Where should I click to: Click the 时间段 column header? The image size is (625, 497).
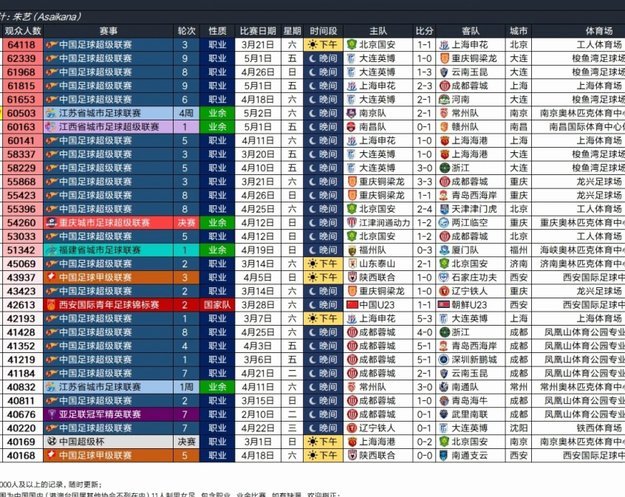(x=323, y=31)
